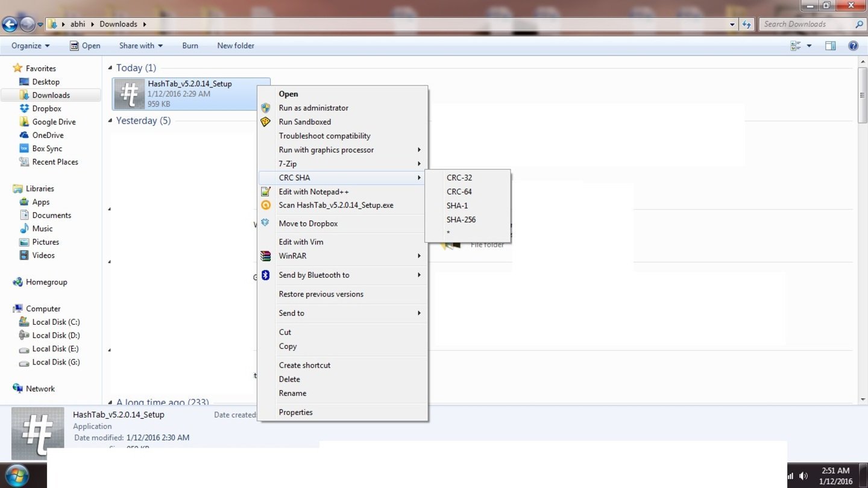This screenshot has height=488, width=868.
Task: Choose Scan HashTab_v5.2.0.14_Setup.exe
Action: pyautogui.click(x=342, y=205)
